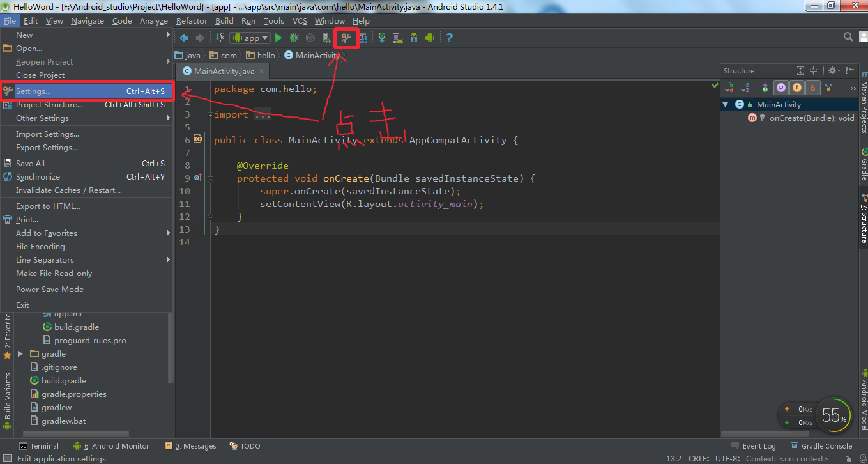The image size is (868, 464).
Task: Click the override gutter marker at line 9
Action: point(197,178)
